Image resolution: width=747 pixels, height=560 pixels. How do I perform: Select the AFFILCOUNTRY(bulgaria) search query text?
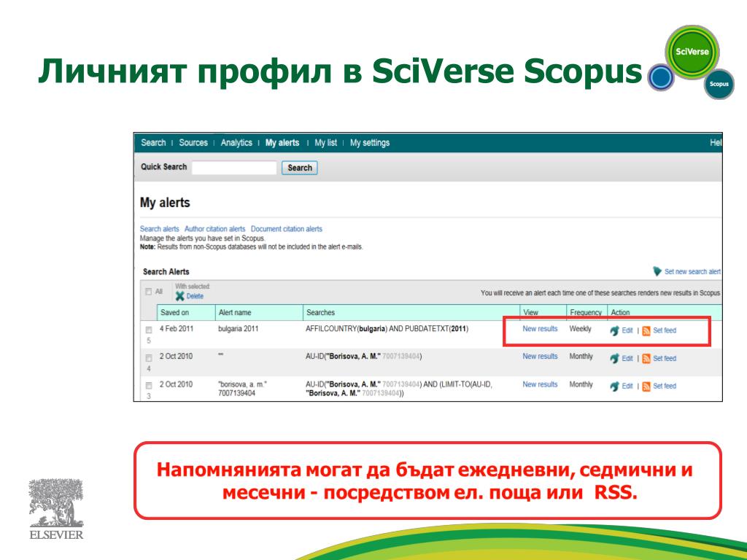click(x=387, y=329)
